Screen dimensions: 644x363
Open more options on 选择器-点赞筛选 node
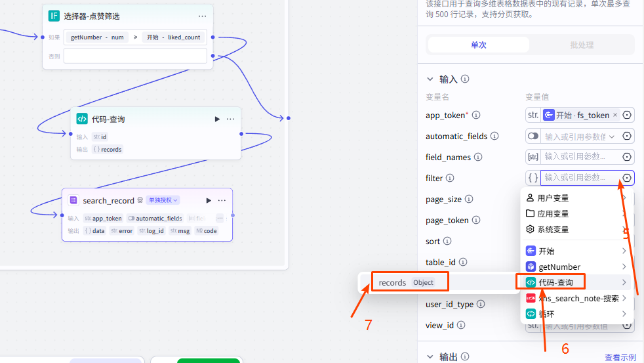202,16
